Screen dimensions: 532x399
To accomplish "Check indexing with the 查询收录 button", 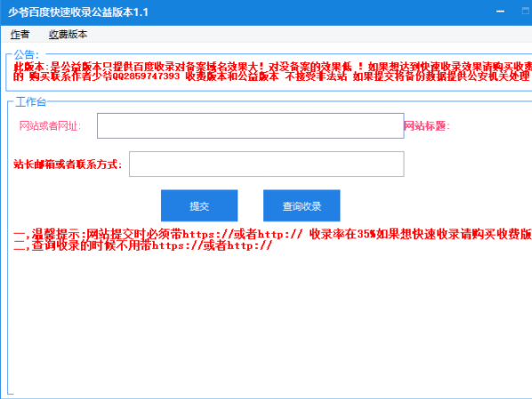I will pos(302,206).
